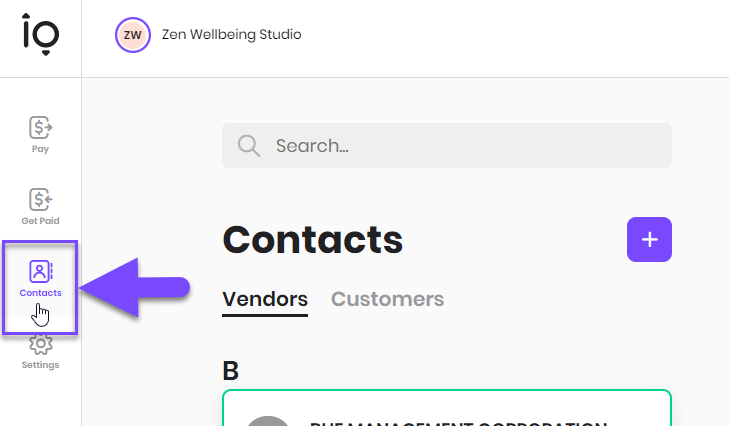Click the Contacts label in sidebar
The width and height of the screenshot is (729, 426).
pos(40,293)
